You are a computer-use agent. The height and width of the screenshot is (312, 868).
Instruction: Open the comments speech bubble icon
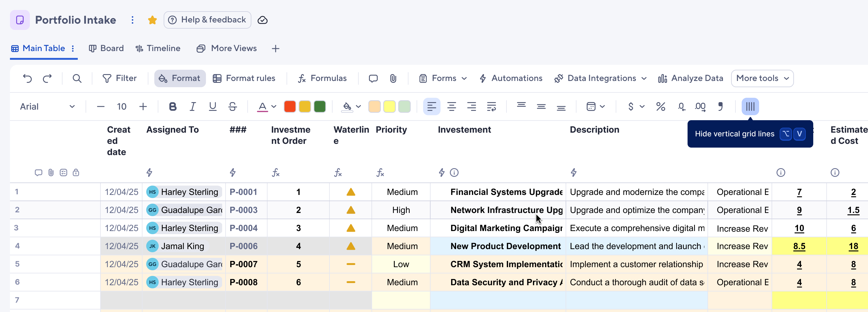[x=373, y=78]
